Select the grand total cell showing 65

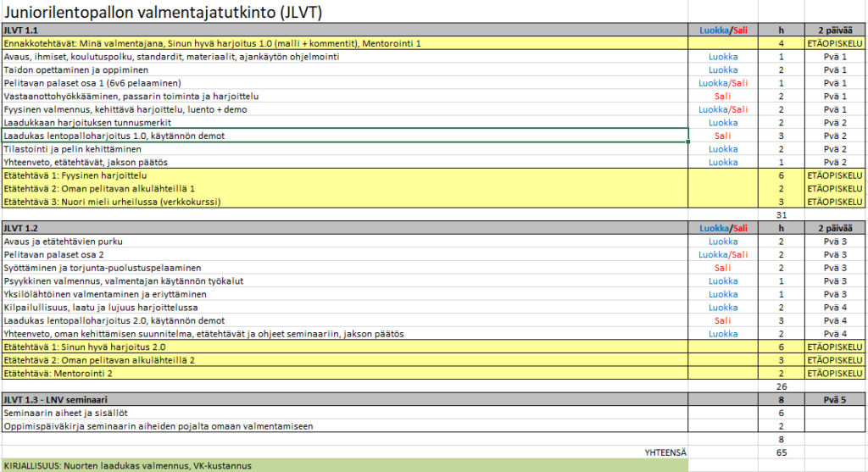pyautogui.click(x=782, y=453)
